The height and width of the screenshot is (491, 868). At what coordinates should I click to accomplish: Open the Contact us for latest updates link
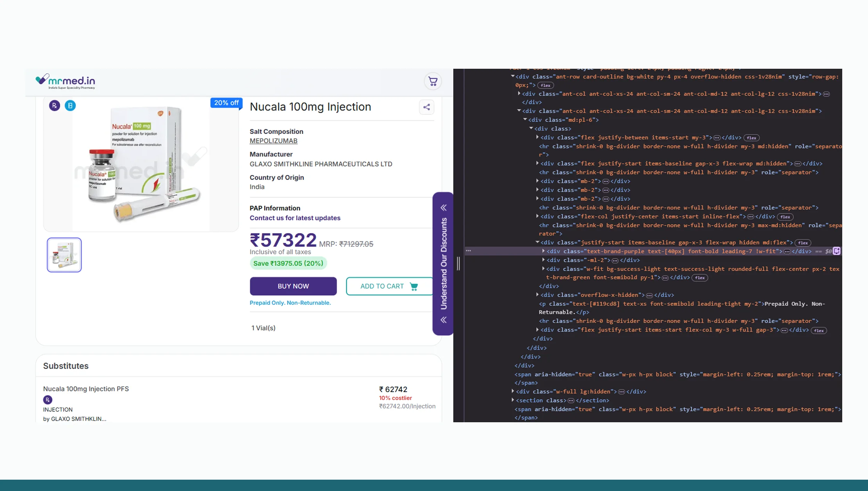(295, 218)
